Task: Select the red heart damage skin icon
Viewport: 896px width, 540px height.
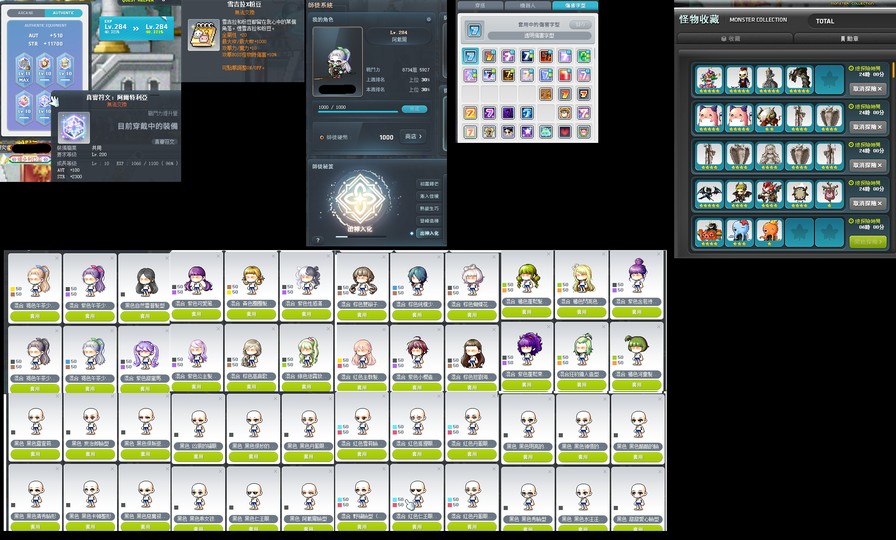Action: tap(565, 131)
